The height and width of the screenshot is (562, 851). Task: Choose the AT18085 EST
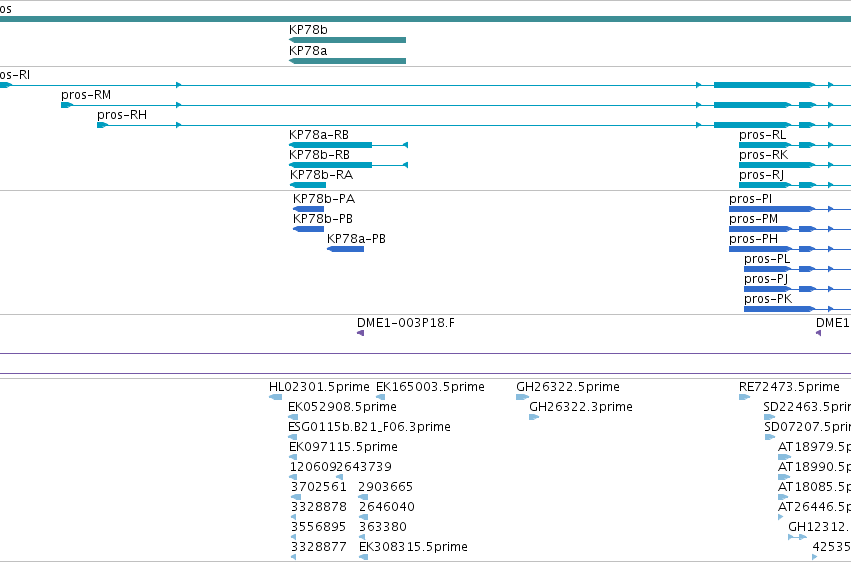point(783,497)
